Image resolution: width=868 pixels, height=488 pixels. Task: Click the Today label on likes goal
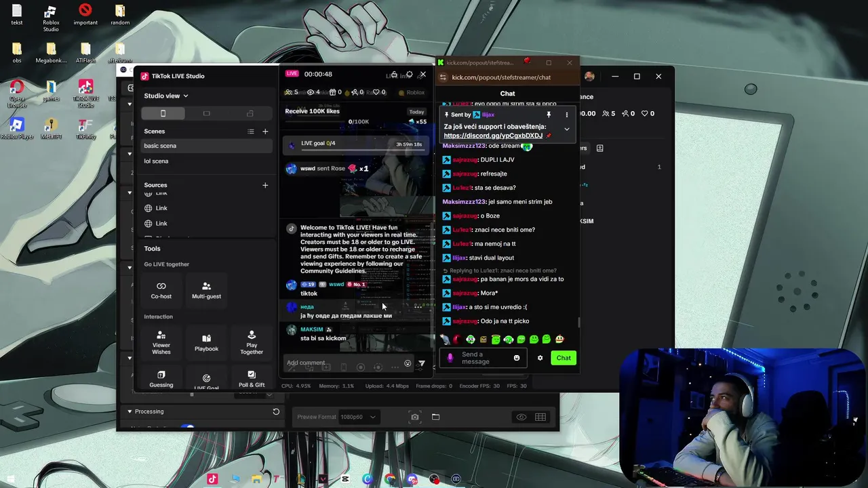tap(416, 112)
